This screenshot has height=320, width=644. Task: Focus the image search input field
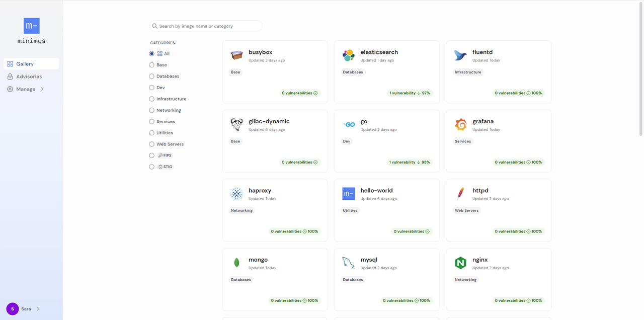(206, 26)
